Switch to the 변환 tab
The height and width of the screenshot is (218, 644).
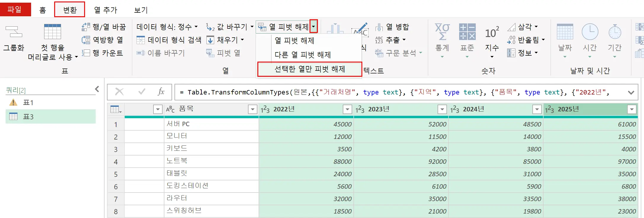click(x=70, y=10)
